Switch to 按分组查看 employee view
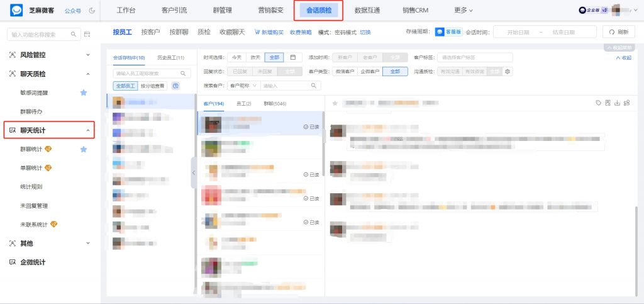The width and height of the screenshot is (644, 304). (x=153, y=86)
